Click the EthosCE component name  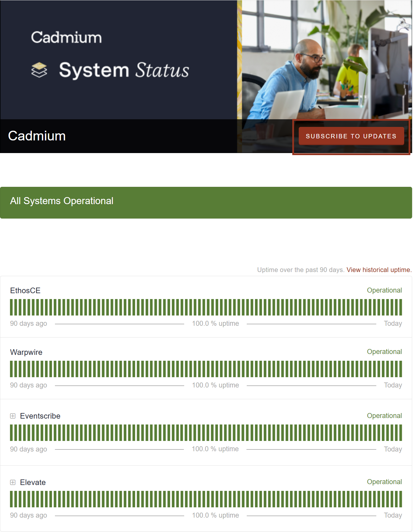click(x=25, y=291)
